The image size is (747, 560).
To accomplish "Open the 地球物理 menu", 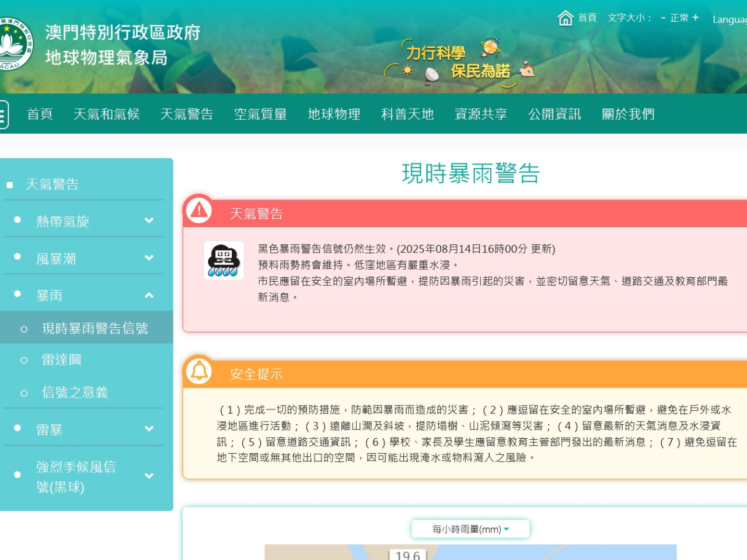I will pos(334,114).
